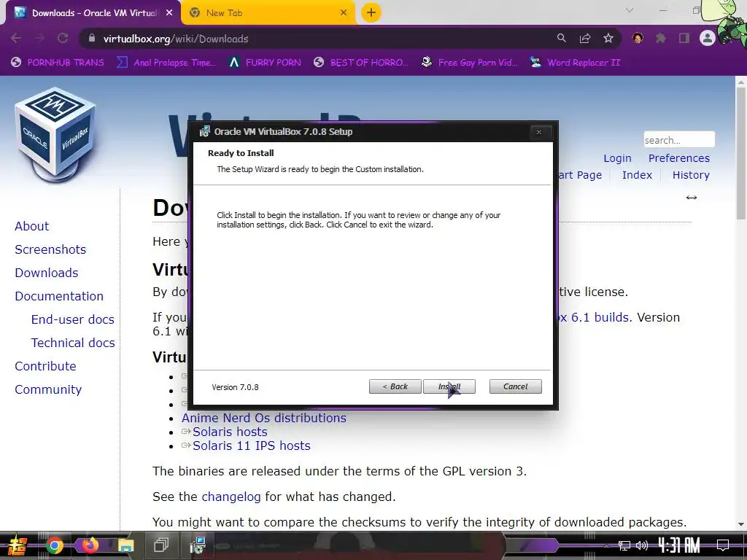Open the Index wiki tab
Screen dimensions: 747x560
pos(637,175)
